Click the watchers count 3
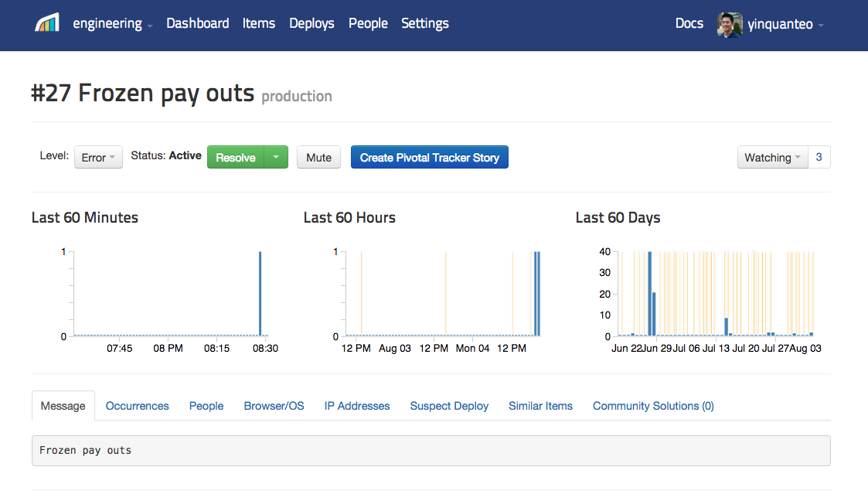This screenshot has width=868, height=501. (819, 157)
